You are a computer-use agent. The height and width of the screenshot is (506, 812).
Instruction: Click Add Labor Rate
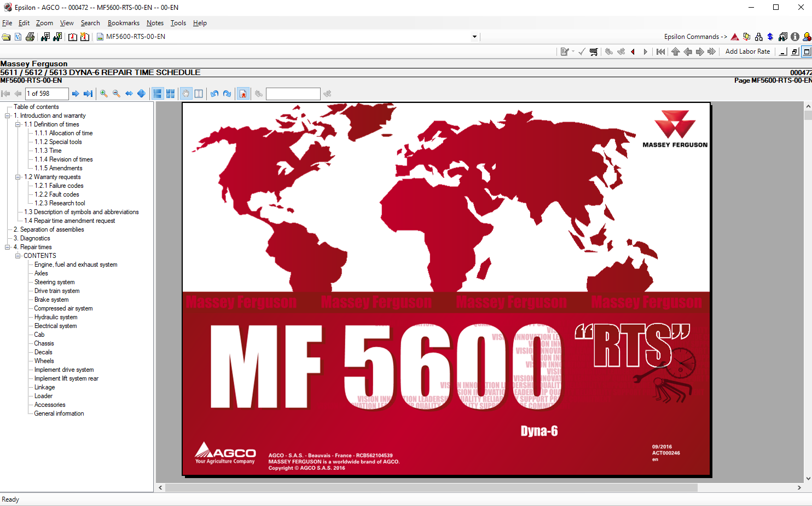pyautogui.click(x=747, y=51)
